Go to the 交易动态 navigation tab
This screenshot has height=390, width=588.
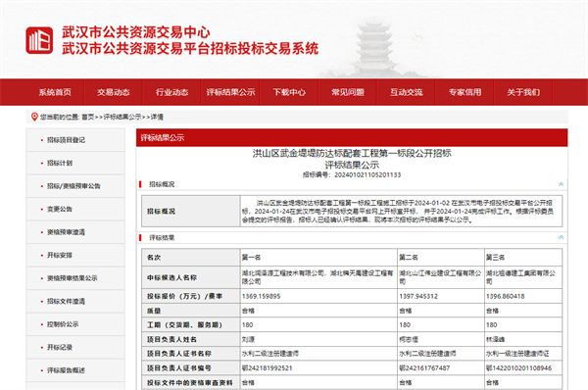click(x=114, y=92)
